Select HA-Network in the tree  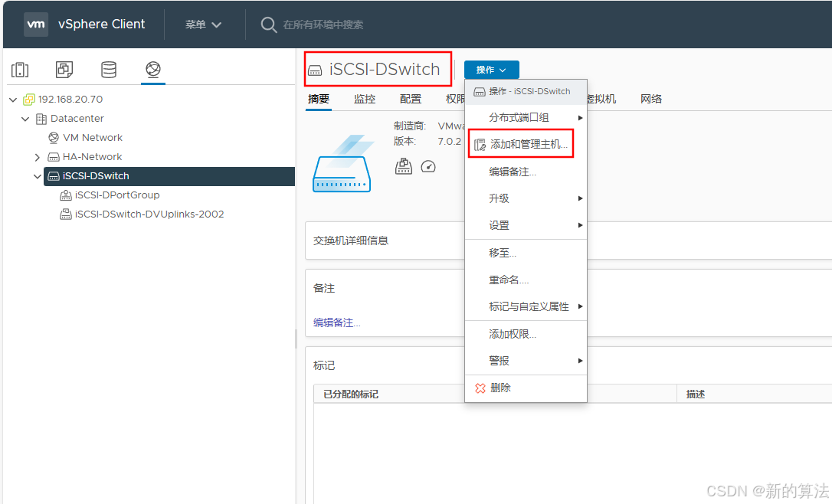(93, 157)
